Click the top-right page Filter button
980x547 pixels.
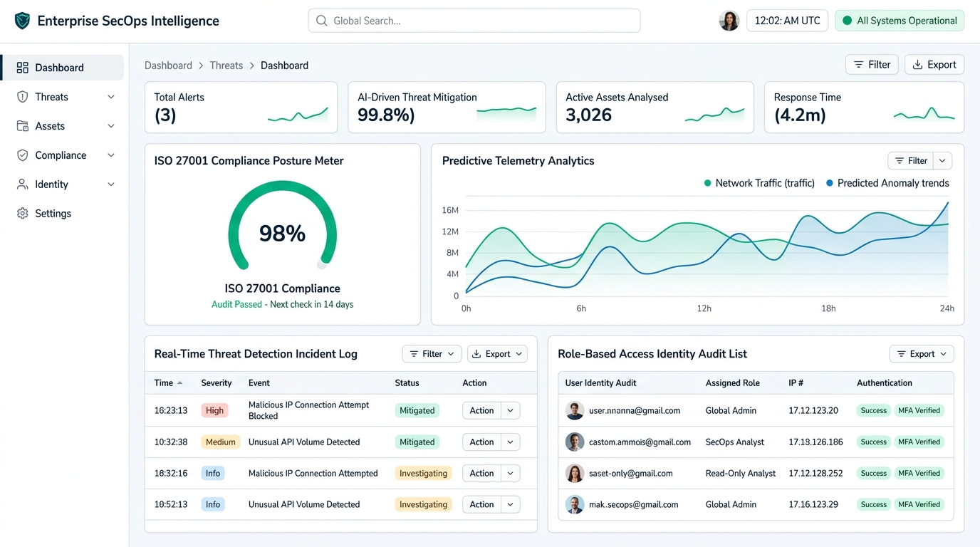pos(872,65)
